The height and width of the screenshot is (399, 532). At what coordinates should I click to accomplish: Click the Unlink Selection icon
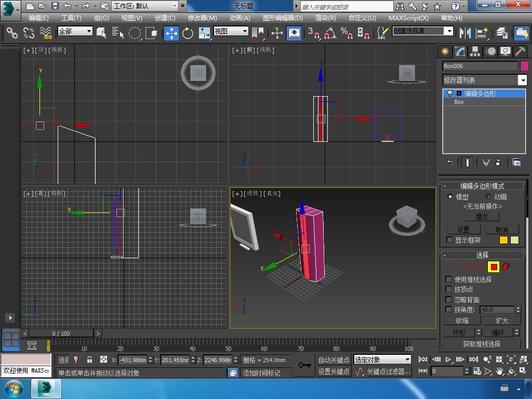29,33
